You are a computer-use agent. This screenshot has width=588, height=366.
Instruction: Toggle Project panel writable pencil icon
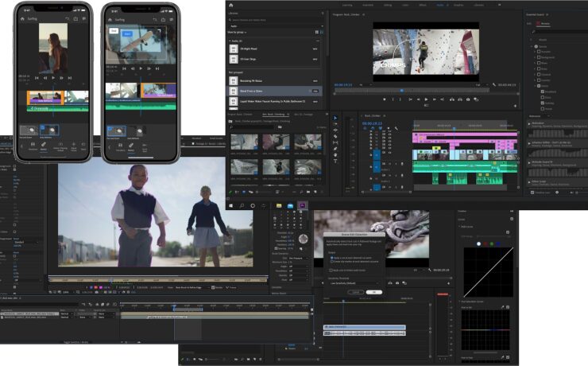click(x=230, y=192)
